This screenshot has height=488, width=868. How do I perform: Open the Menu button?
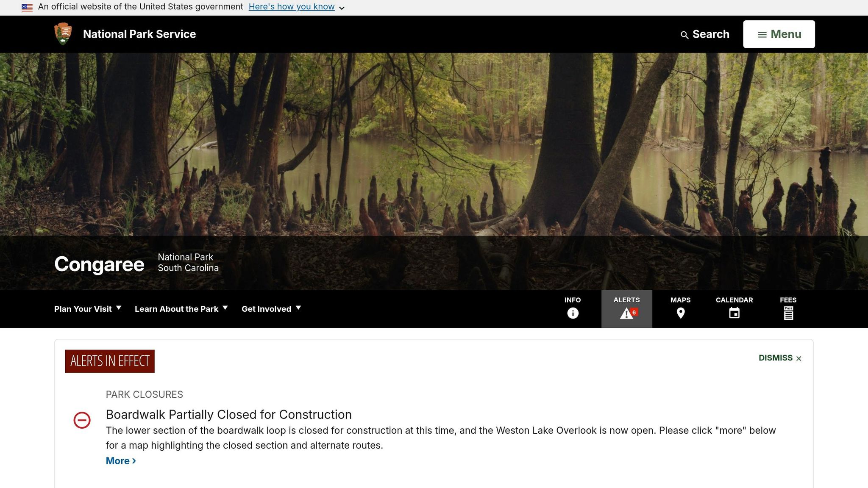(x=779, y=34)
